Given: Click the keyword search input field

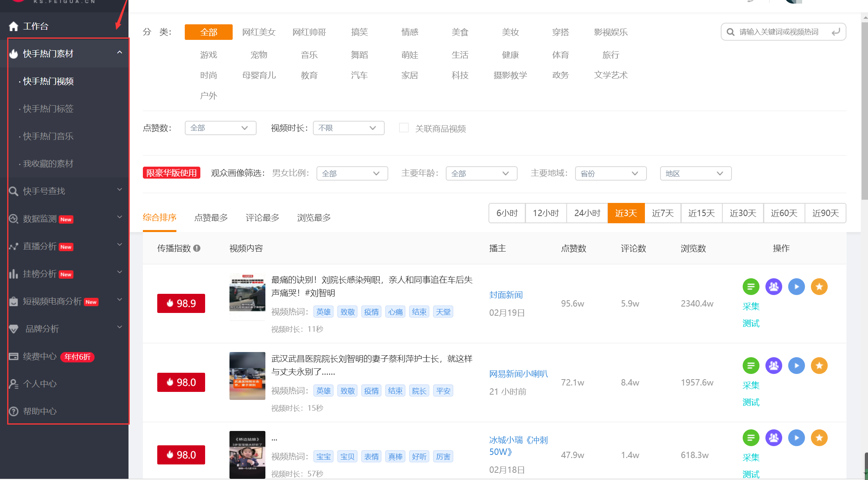Looking at the screenshot, I should 783,32.
